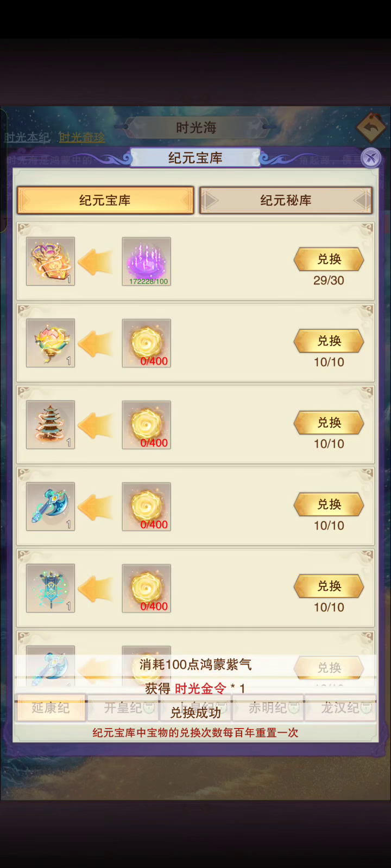Select the 延康纪 era tab
391x868 pixels.
51,708
